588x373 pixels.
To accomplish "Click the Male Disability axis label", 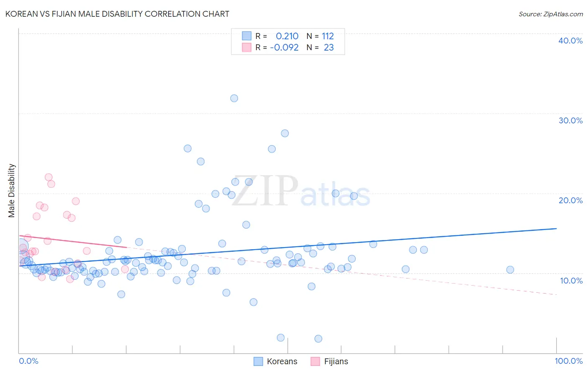I will pyautogui.click(x=12, y=191).
